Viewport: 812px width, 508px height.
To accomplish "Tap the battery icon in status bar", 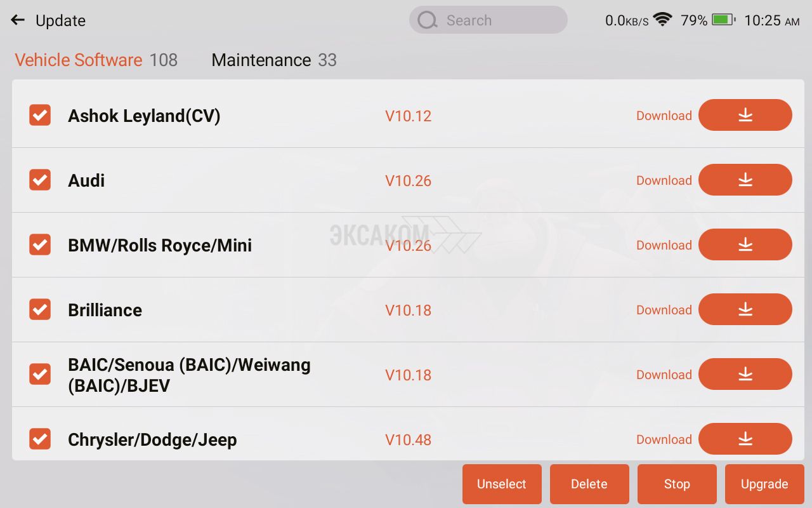I will 723,20.
